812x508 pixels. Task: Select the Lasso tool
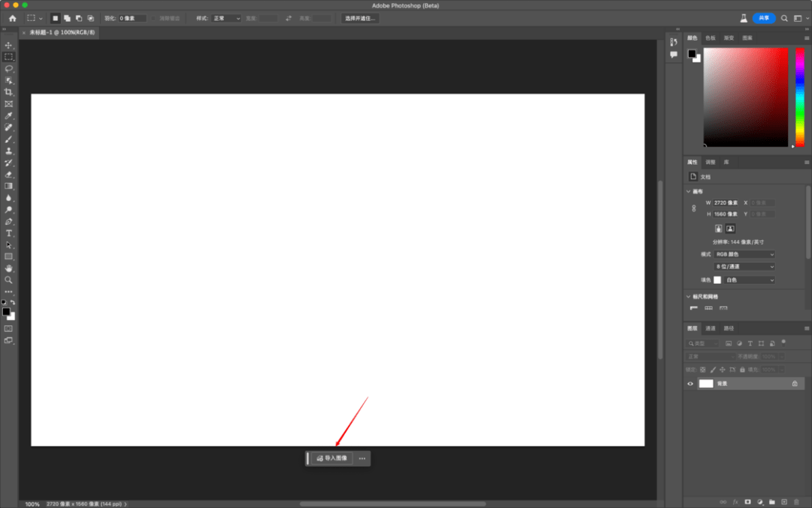coord(9,68)
